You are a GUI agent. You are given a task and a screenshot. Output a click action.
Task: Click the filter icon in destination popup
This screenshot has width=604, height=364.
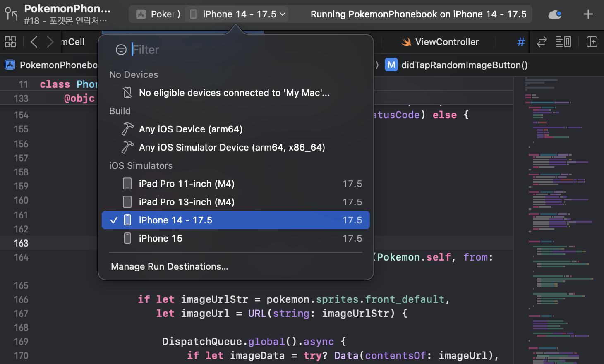pos(121,50)
